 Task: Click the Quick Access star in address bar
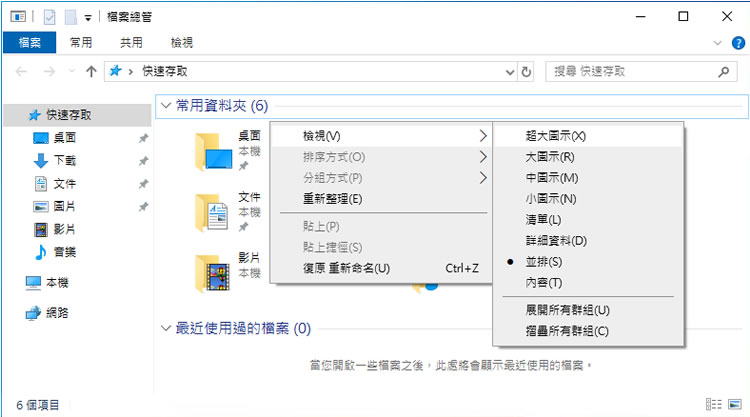tap(115, 71)
